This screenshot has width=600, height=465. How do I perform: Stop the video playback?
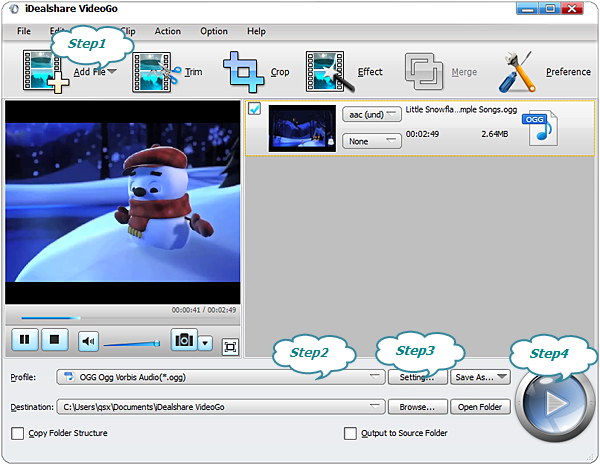point(55,339)
